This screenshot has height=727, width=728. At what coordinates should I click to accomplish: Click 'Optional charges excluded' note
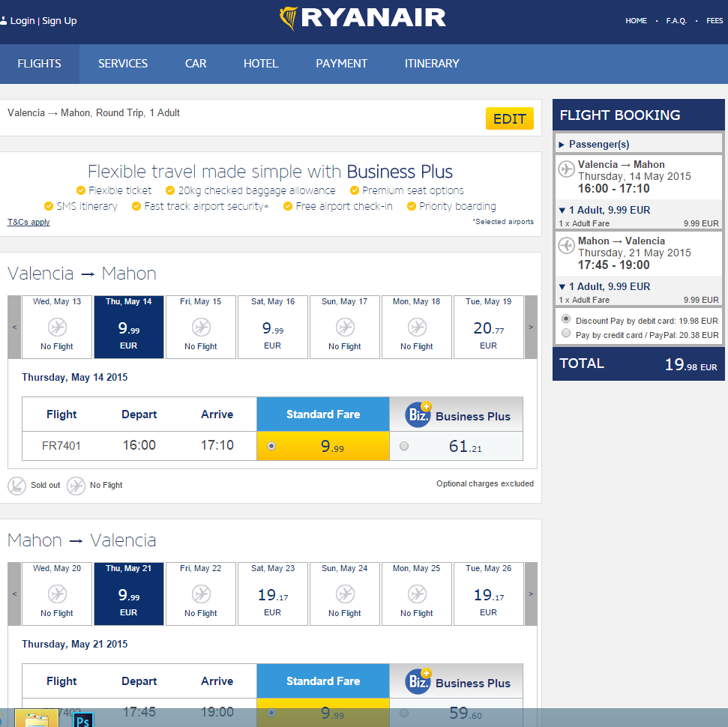[x=485, y=483]
